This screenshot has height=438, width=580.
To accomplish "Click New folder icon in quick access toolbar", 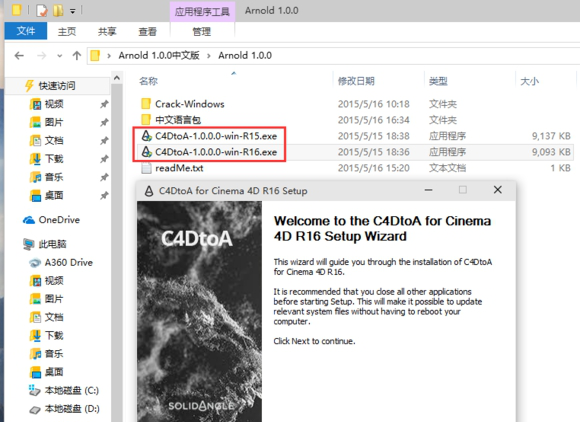I will pyautogui.click(x=58, y=10).
